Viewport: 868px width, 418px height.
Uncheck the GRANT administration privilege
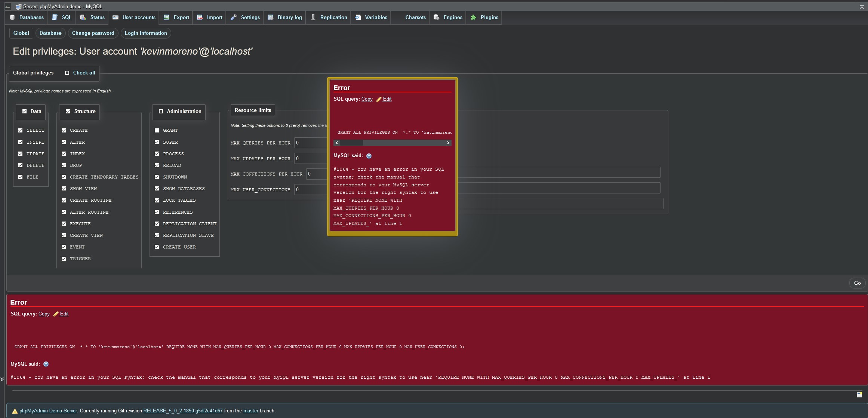click(157, 130)
